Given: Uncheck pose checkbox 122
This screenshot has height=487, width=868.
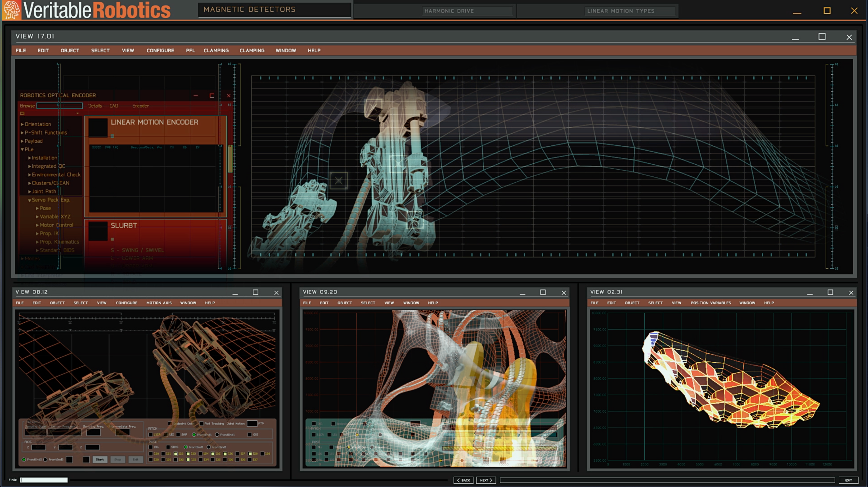Looking at the screenshot, I should pyautogui.click(x=176, y=454).
